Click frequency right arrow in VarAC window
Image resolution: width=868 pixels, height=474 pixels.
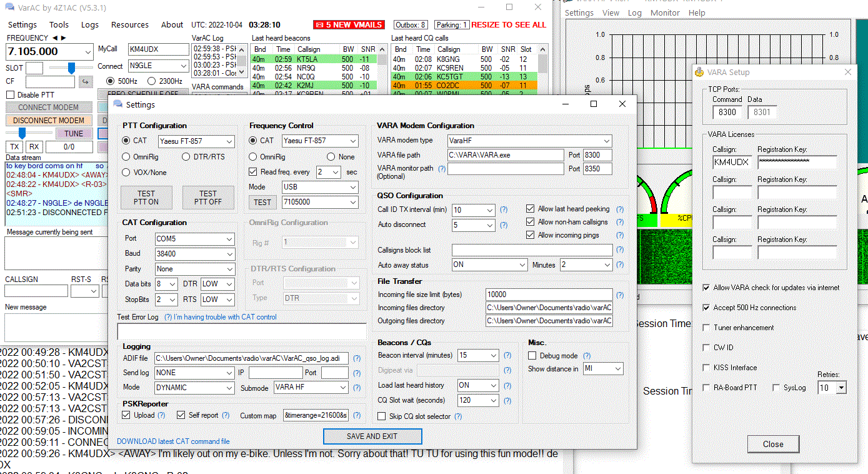click(x=62, y=38)
